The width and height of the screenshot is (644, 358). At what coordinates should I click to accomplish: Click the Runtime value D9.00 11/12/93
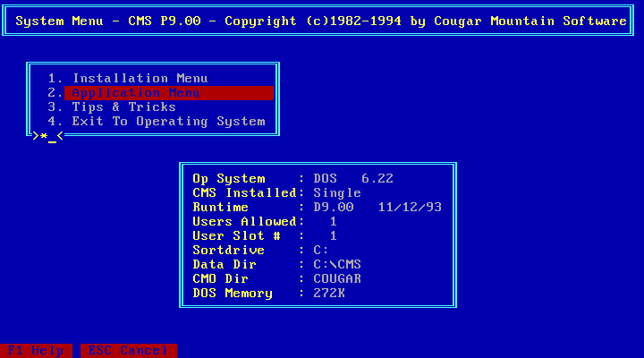coord(377,207)
